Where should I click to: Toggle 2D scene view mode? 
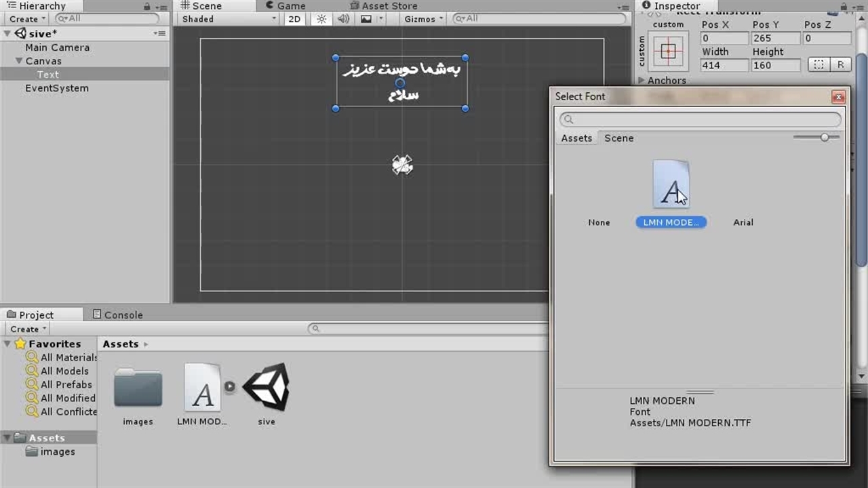294,19
